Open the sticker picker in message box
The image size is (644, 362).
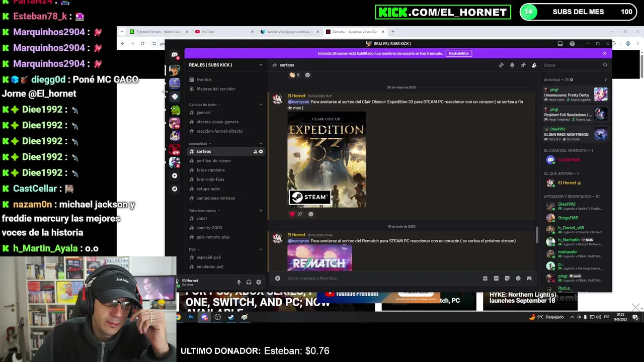click(x=507, y=278)
